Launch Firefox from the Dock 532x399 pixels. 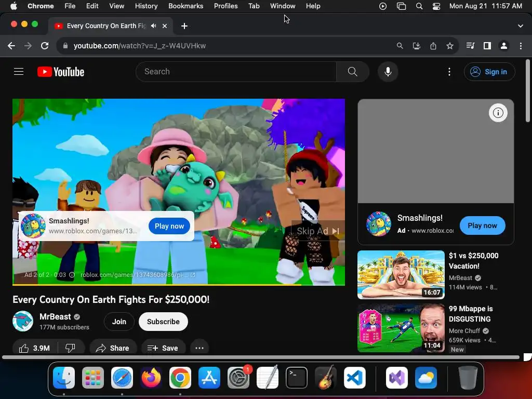pyautogui.click(x=151, y=378)
